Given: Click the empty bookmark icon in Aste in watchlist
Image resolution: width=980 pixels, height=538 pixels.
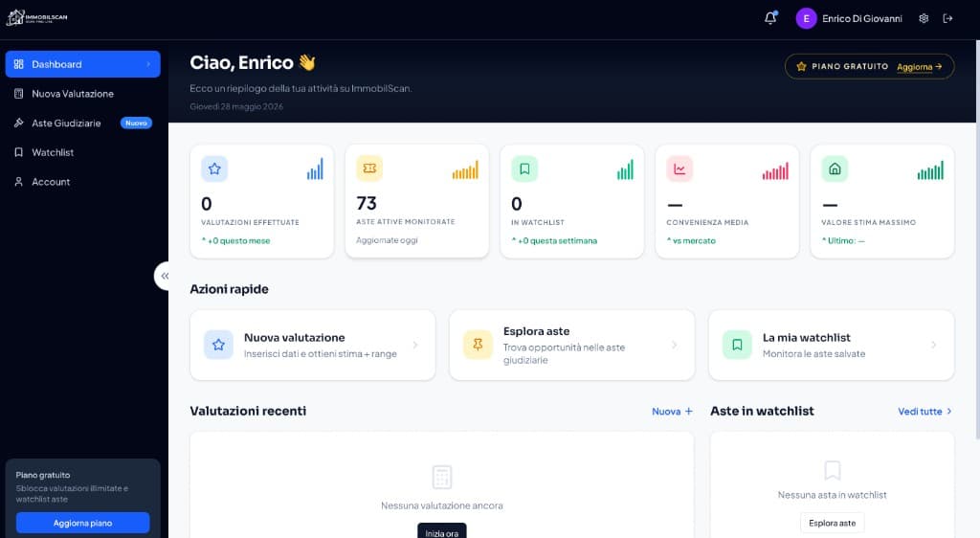Looking at the screenshot, I should point(832,470).
